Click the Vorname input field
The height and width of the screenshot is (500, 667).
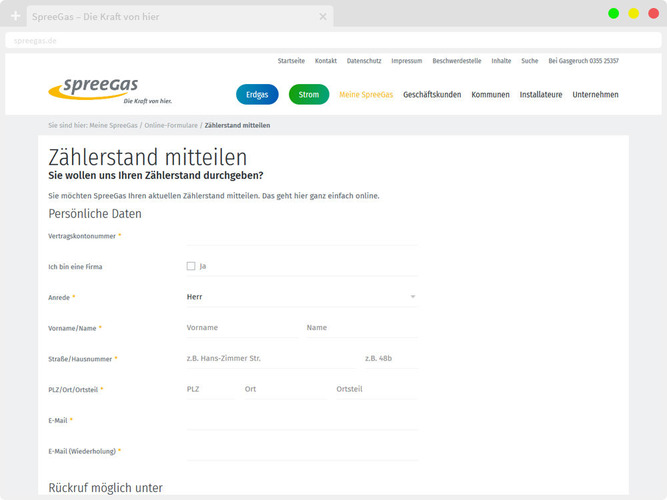click(x=240, y=328)
